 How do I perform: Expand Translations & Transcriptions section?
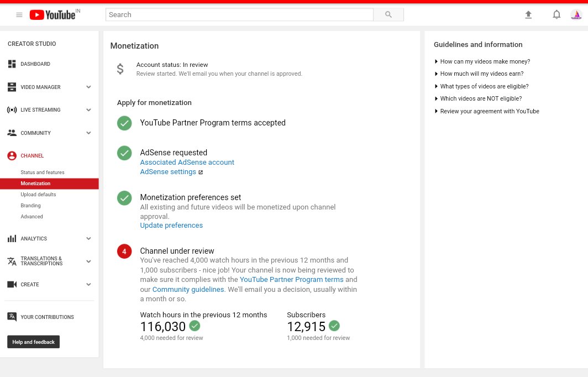click(88, 261)
